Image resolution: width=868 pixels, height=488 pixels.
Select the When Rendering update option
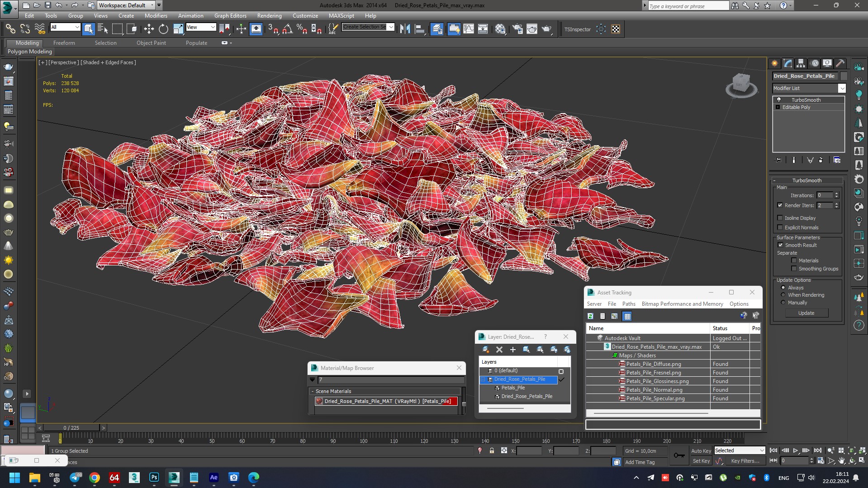pos(783,295)
